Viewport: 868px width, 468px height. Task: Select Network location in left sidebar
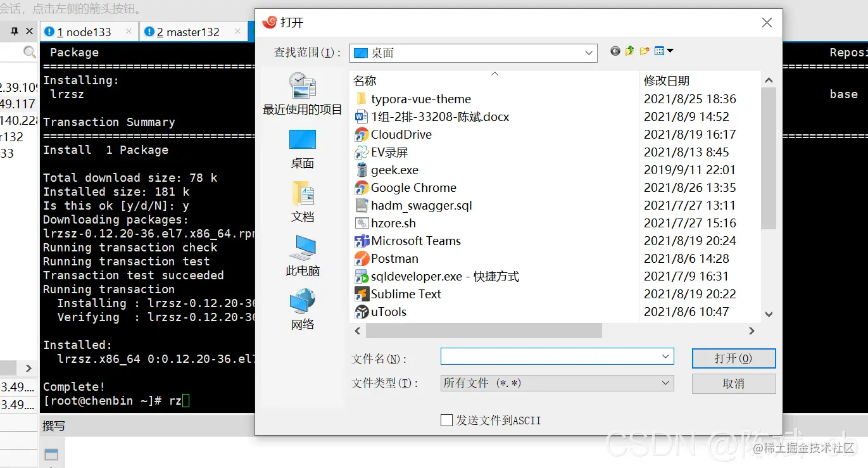[x=303, y=309]
